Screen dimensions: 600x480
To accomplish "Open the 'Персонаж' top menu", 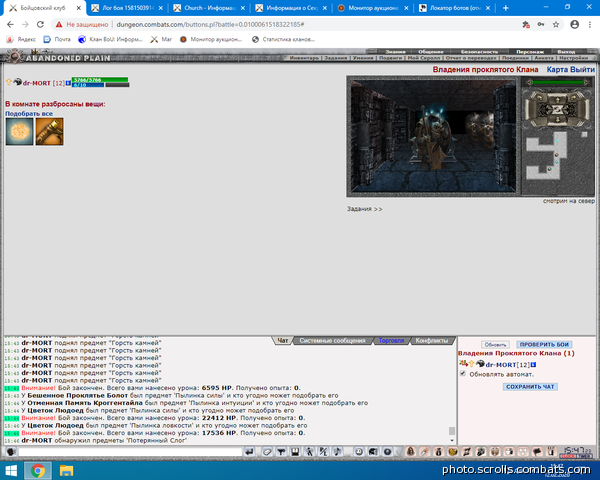I will pos(530,52).
